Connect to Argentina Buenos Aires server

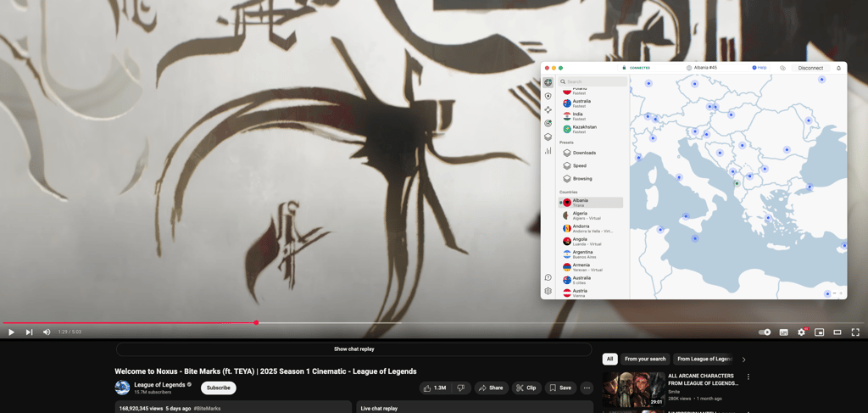[591, 254]
